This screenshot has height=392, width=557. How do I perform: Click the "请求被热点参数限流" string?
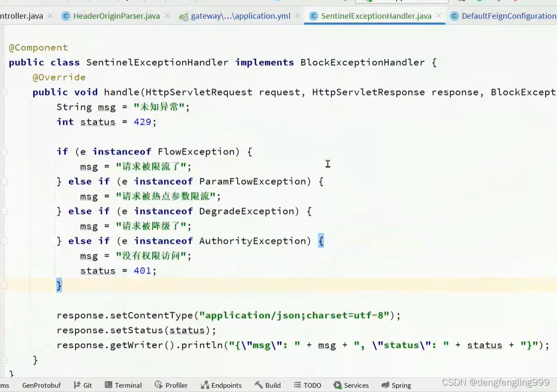(x=166, y=196)
